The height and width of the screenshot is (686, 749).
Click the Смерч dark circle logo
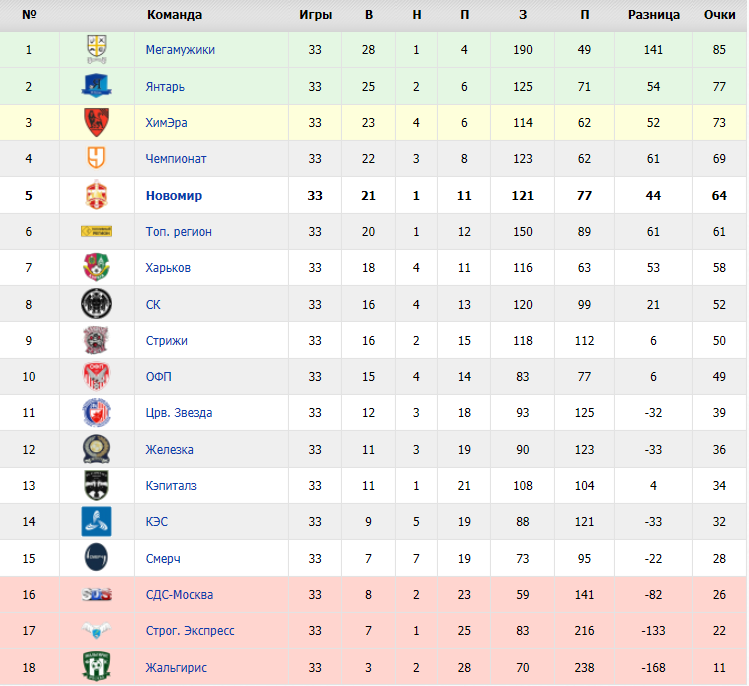pos(96,557)
